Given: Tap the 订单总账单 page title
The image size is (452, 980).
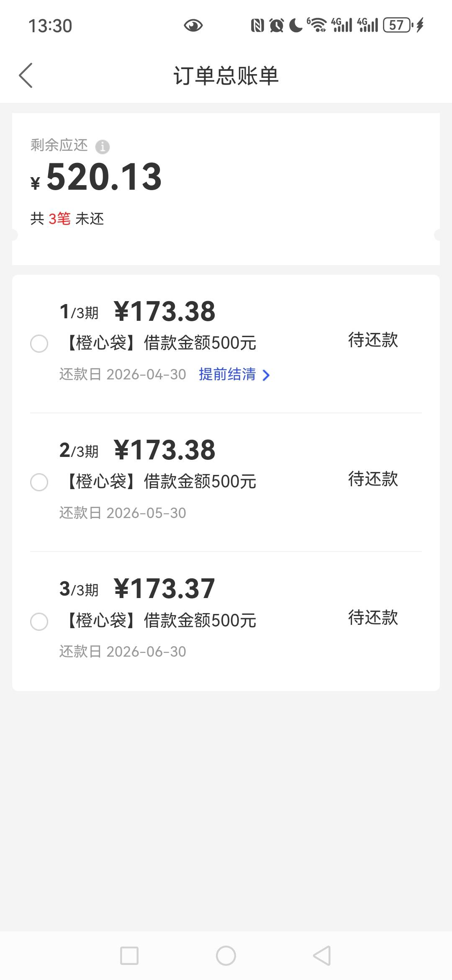Looking at the screenshot, I should (226, 76).
